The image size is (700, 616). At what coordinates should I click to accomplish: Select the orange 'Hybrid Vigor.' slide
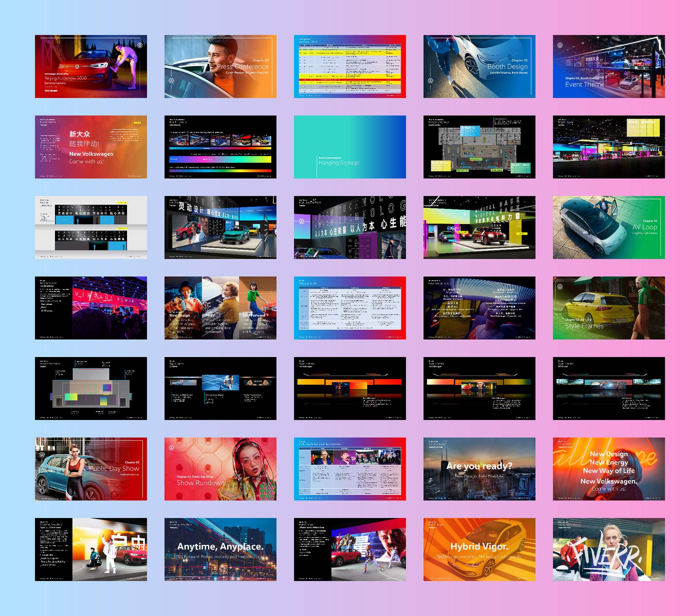point(479,550)
